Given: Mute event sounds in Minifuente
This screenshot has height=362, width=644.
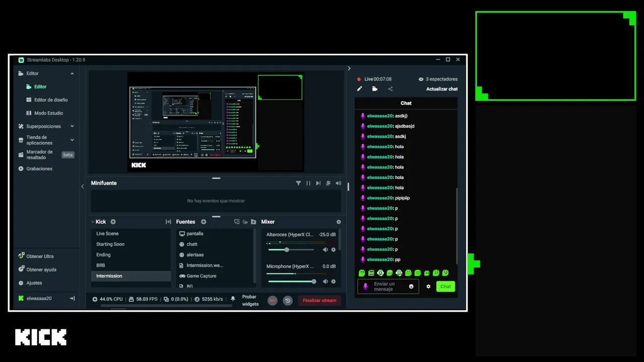Looking at the screenshot, I should (x=328, y=184).
